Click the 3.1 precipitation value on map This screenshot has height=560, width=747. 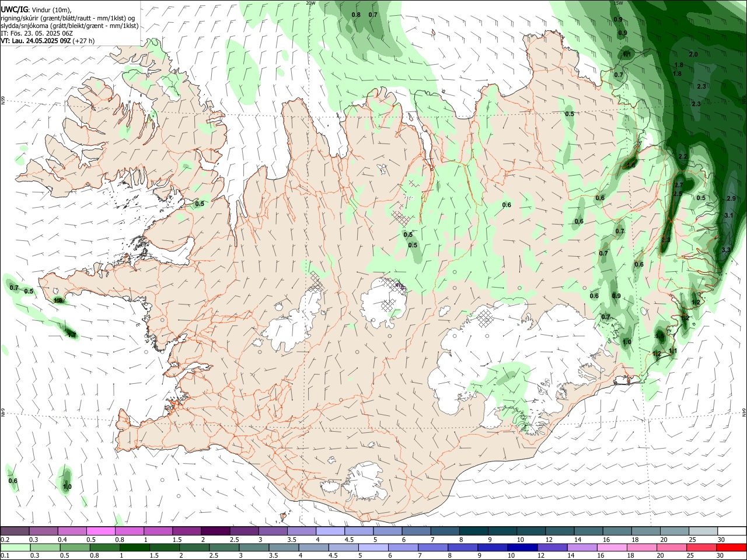click(x=728, y=215)
